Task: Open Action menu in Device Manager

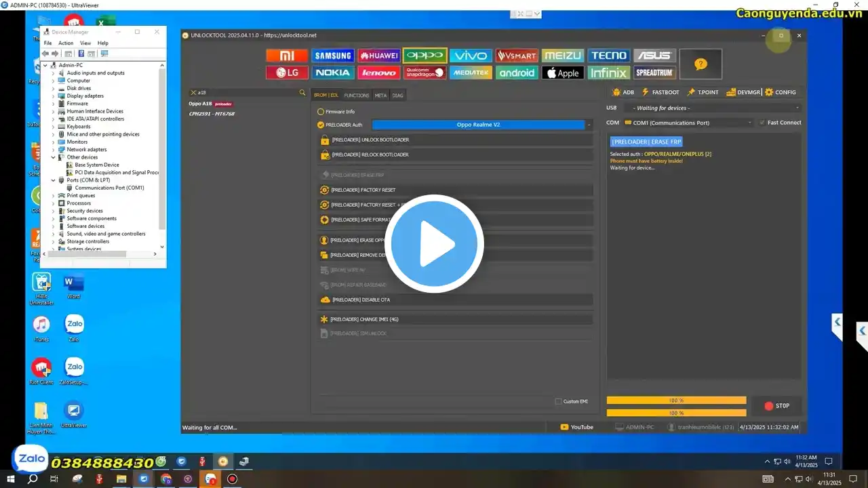Action: pyautogui.click(x=66, y=43)
